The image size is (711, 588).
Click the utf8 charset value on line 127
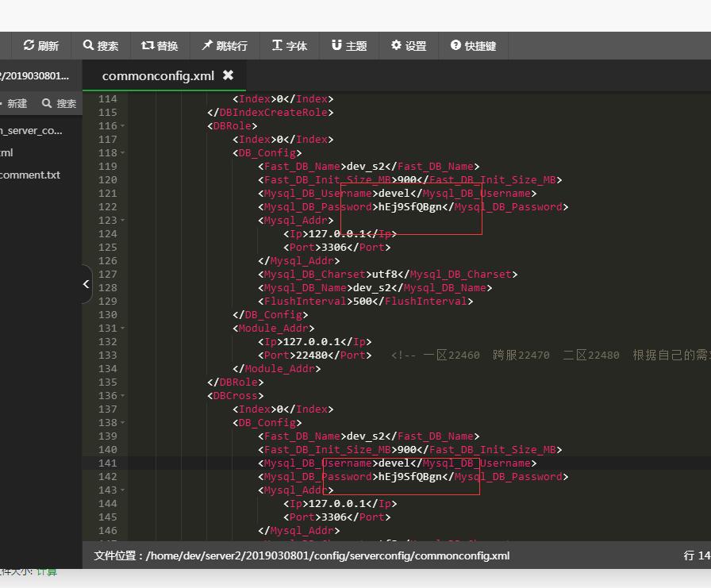click(385, 275)
